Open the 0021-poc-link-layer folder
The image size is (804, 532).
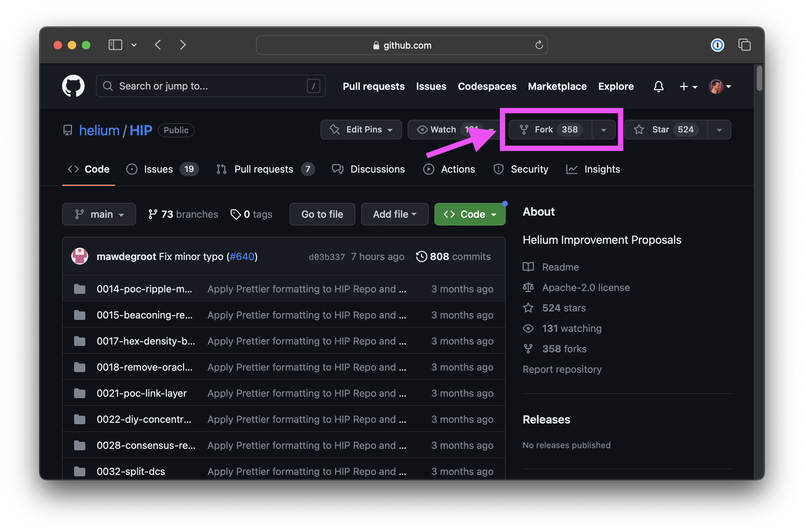click(x=141, y=393)
